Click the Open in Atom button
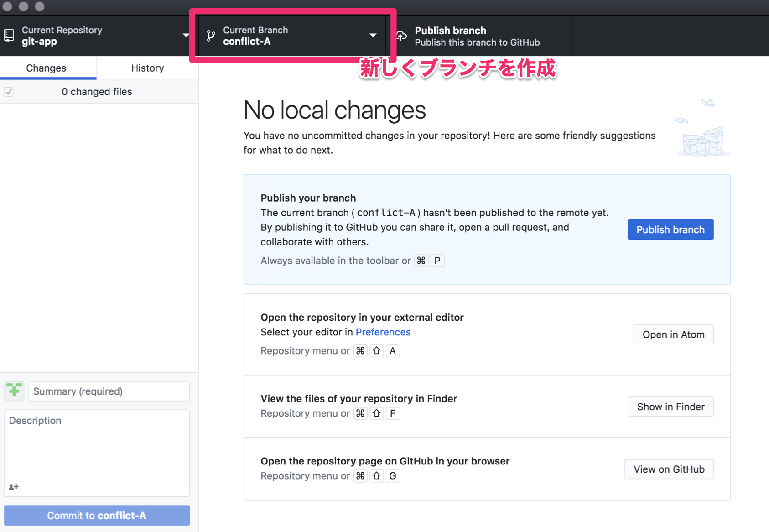The width and height of the screenshot is (769, 532). tap(673, 334)
